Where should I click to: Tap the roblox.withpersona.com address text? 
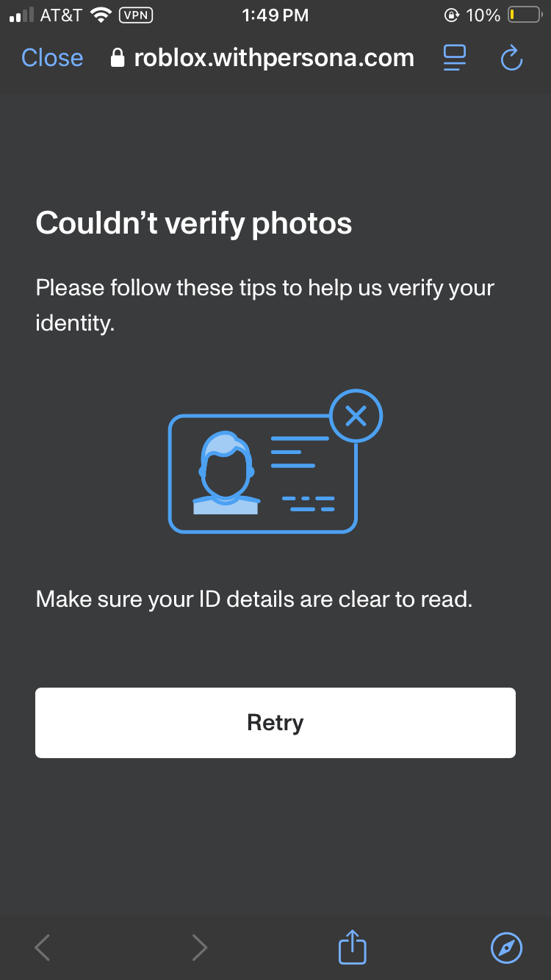(274, 58)
